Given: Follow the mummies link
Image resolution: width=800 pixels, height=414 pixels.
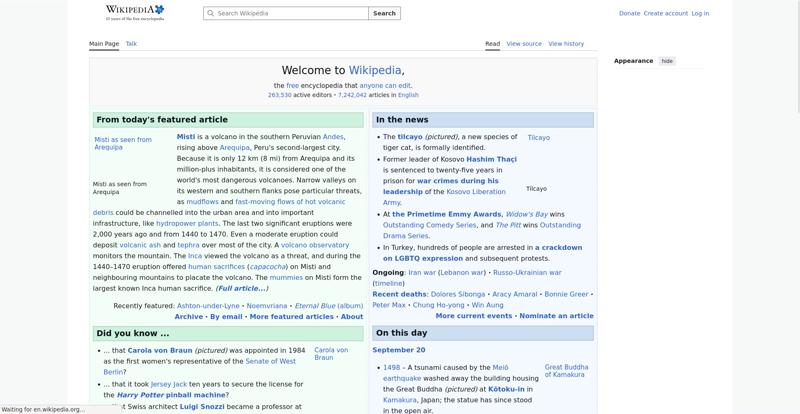Looking at the screenshot, I should [x=286, y=278].
